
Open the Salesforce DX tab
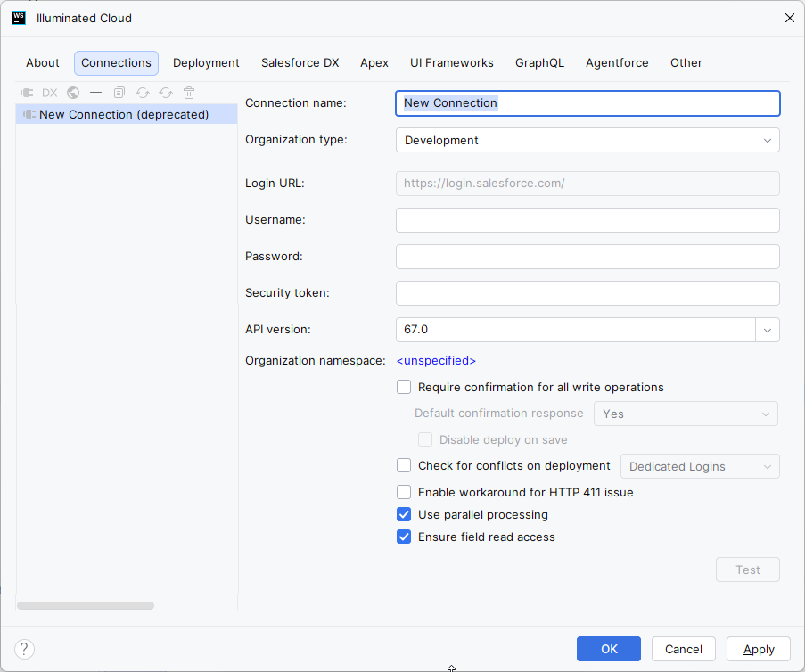[x=300, y=63]
